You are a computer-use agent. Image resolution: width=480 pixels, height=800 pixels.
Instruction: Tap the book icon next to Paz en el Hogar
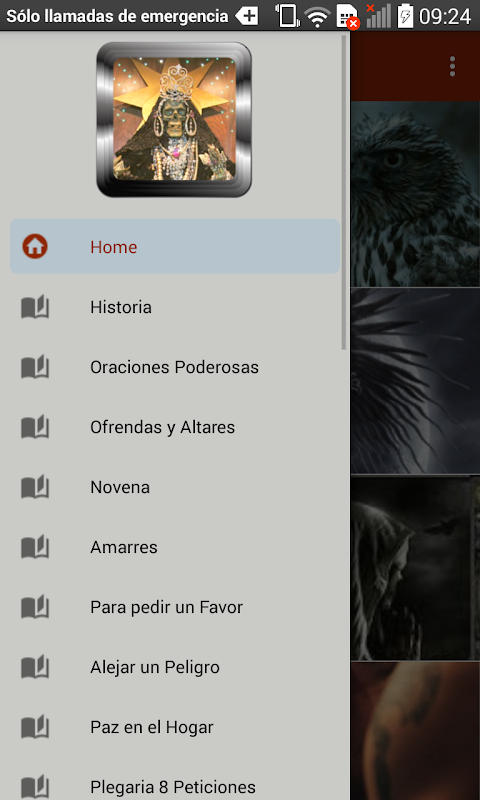(35, 727)
